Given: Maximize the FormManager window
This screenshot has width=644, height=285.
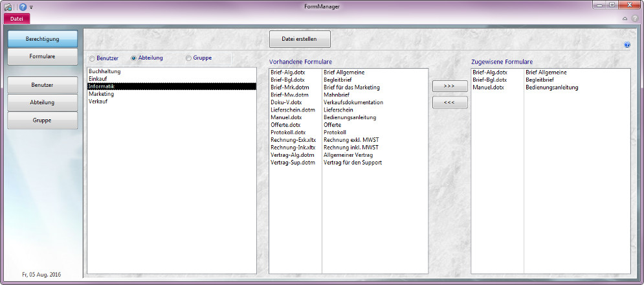Looking at the screenshot, I should tap(610, 5).
